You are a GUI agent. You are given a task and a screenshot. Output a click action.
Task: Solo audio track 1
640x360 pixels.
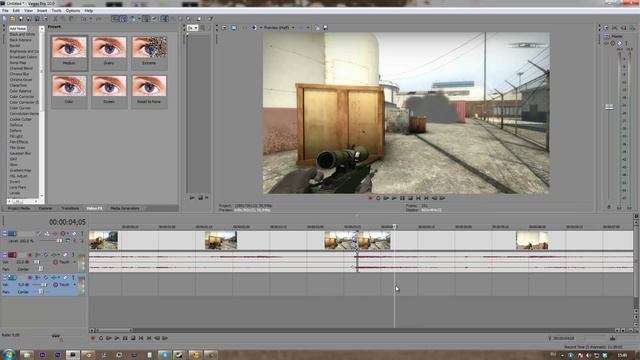[73, 255]
